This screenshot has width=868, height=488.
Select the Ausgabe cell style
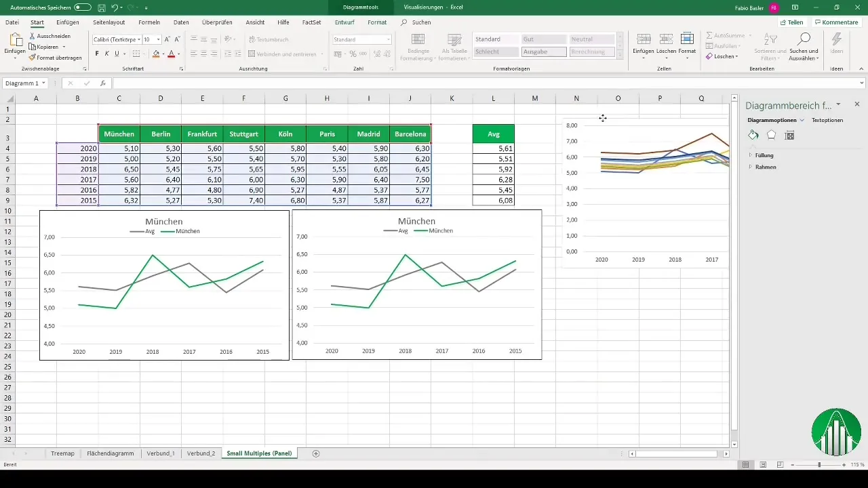544,52
